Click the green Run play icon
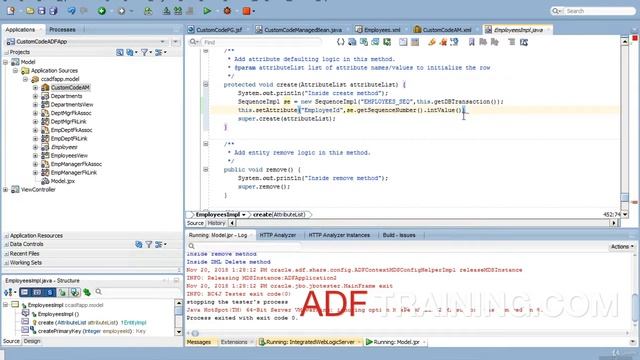This screenshot has height=360, width=640. tap(207, 11)
